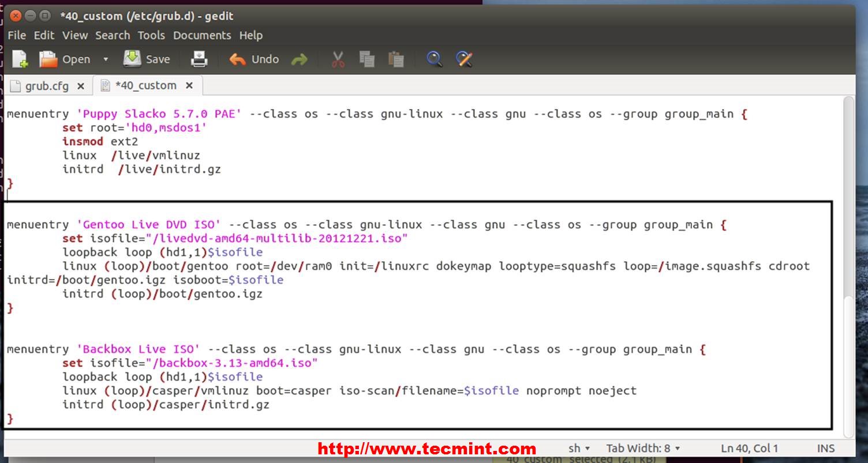Screen dimensions: 868x463
Task: Expand the Open recent files dropdown
Action: point(106,59)
